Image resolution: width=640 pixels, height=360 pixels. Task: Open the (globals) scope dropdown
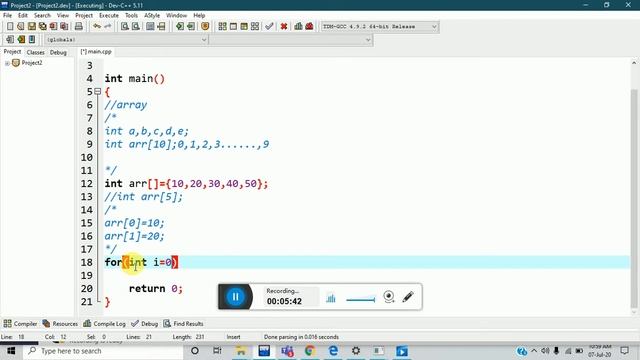point(204,40)
